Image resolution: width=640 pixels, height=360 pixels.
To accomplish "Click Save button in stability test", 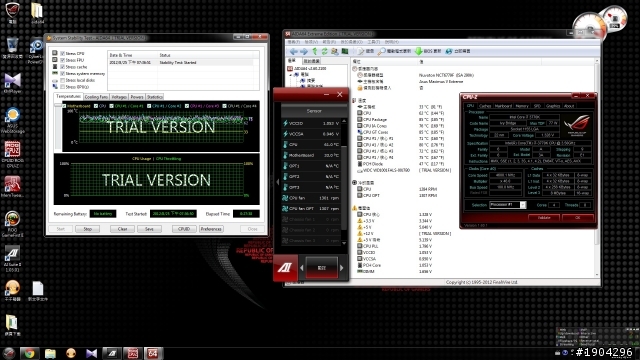I will pos(149,229).
